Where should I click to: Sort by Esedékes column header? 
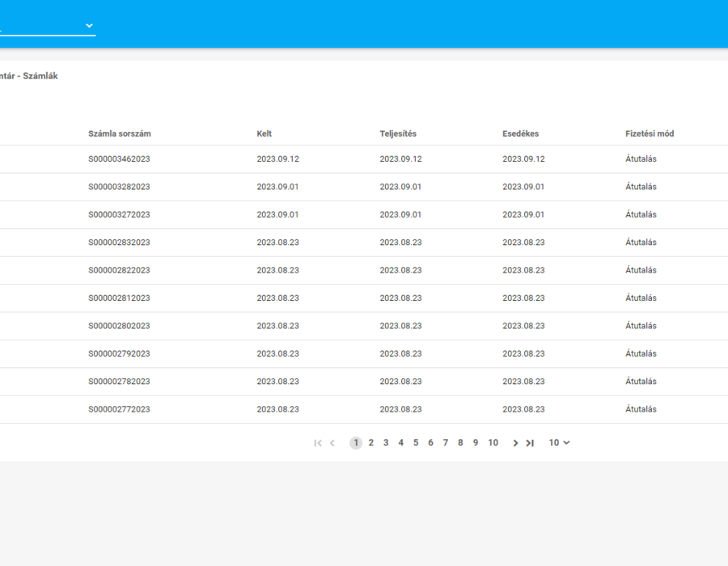pos(520,133)
